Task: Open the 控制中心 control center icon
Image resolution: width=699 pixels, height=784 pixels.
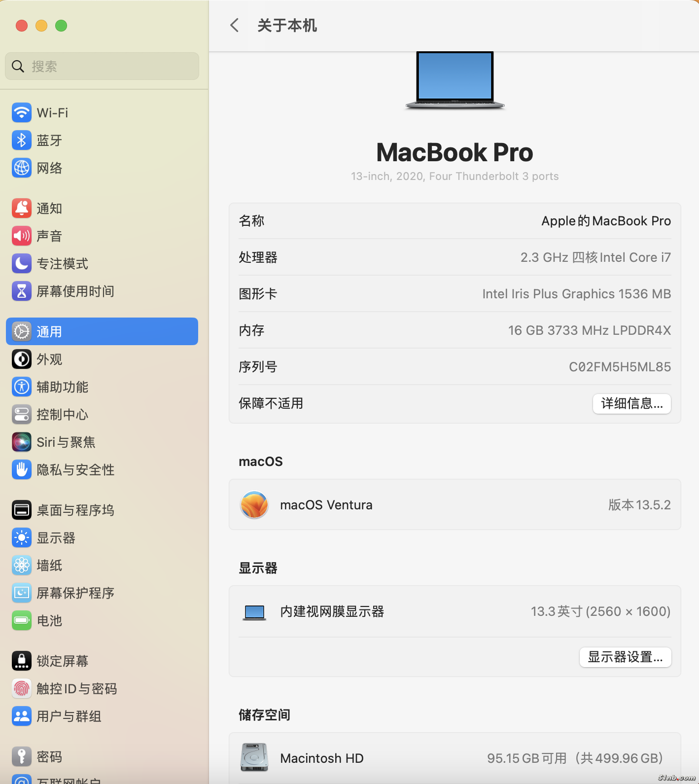Action: (22, 415)
